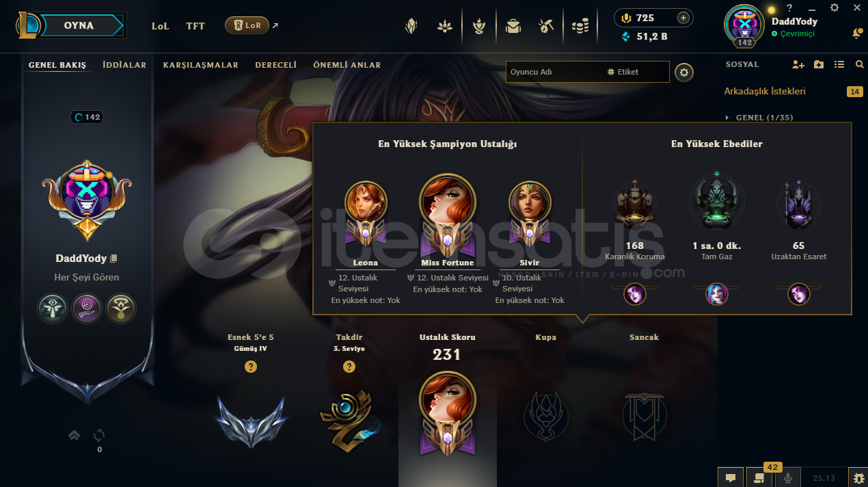Switch to the KARŞILAŞMALAR tab
This screenshot has width=868, height=487.
[x=201, y=65]
